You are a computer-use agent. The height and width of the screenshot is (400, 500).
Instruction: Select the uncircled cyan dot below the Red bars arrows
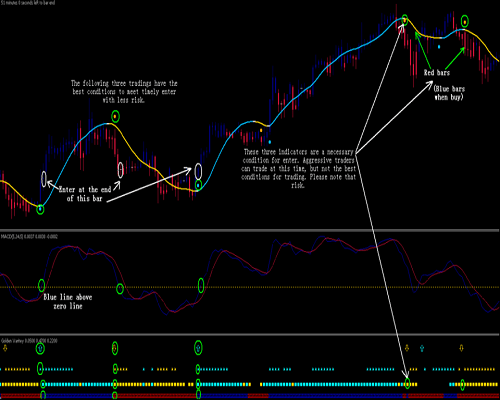tap(439, 47)
